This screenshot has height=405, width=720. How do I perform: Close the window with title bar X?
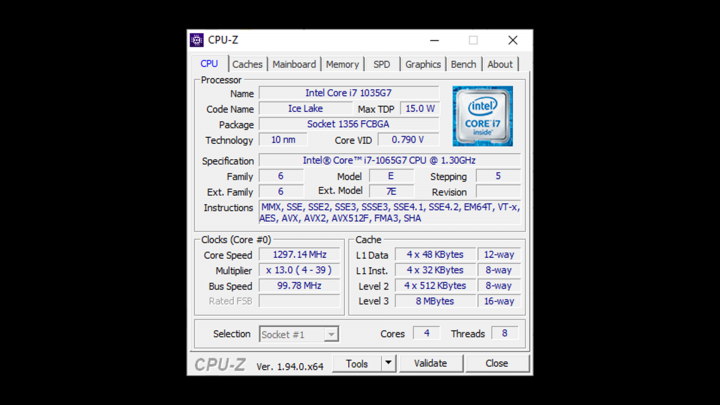(512, 40)
